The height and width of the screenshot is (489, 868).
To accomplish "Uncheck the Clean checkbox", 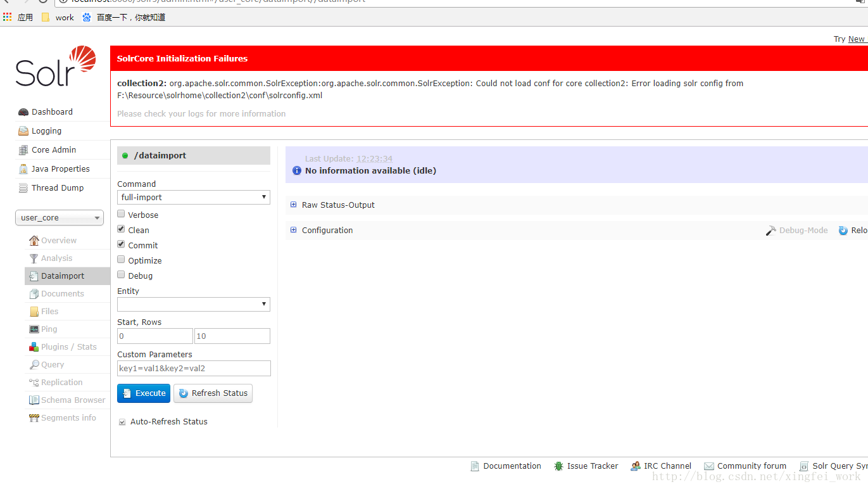I will 121,229.
